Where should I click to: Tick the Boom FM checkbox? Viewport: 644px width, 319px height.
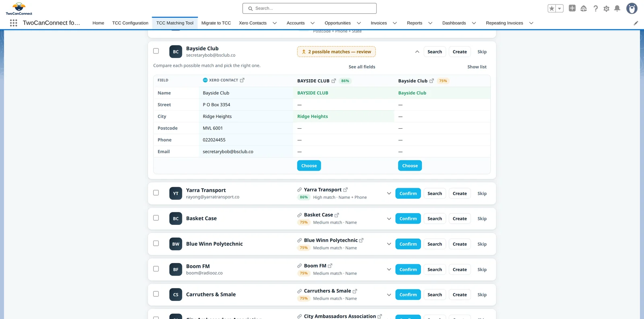pyautogui.click(x=156, y=269)
